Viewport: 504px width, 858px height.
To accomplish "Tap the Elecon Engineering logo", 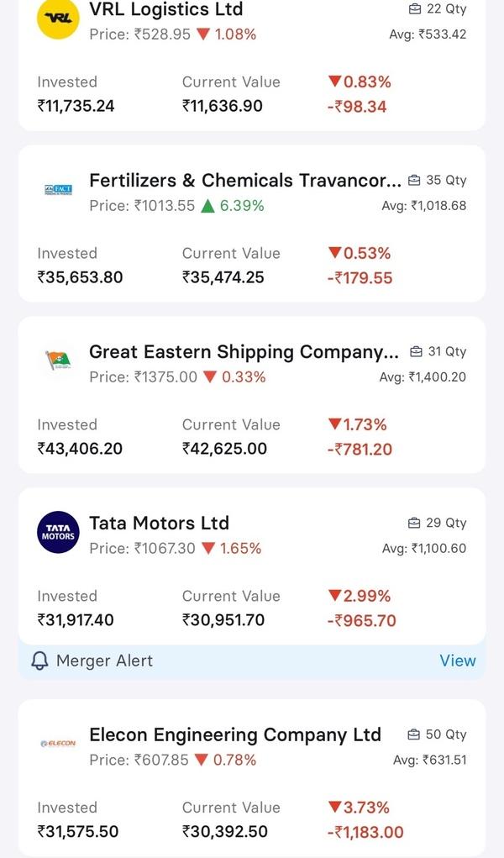I will [x=58, y=744].
